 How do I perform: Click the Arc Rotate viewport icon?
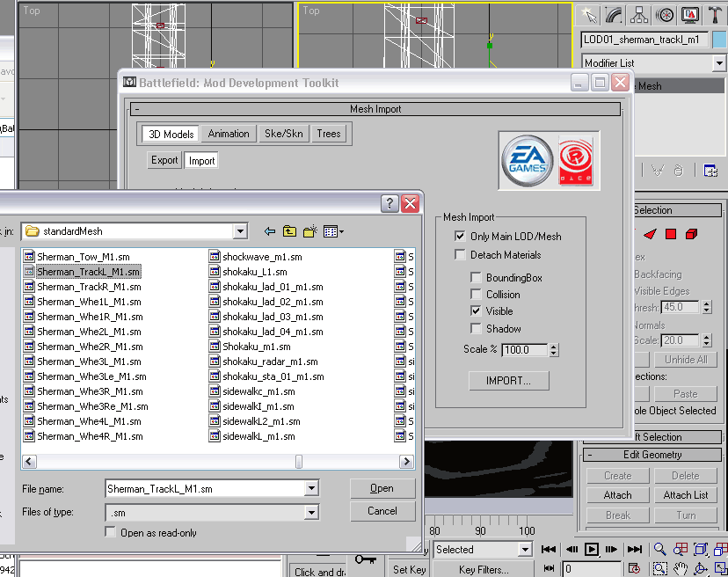click(701, 568)
